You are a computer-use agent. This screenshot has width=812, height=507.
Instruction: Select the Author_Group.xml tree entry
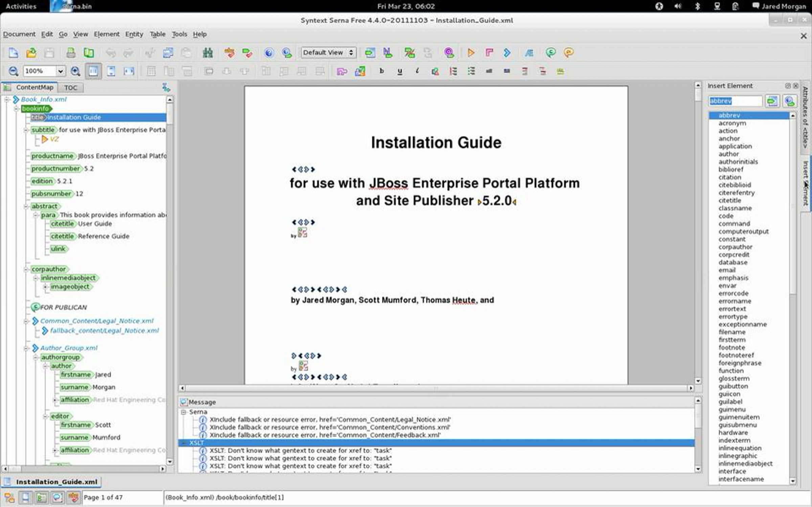(x=69, y=348)
